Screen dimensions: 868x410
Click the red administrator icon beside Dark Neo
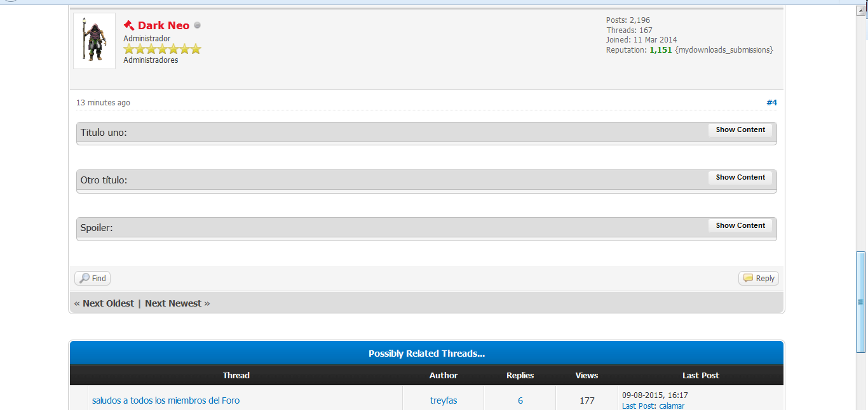(129, 25)
